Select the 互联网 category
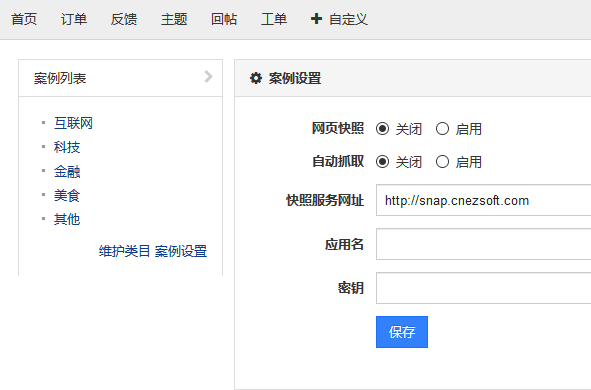Viewport: 591px width, 390px height. (x=73, y=123)
